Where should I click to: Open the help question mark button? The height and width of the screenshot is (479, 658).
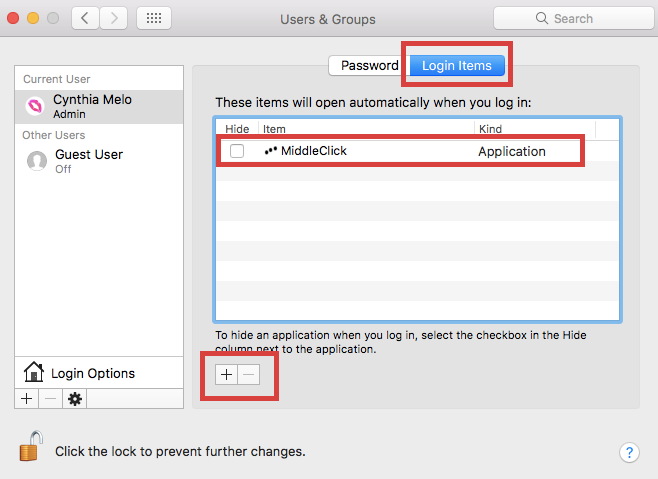click(x=629, y=453)
